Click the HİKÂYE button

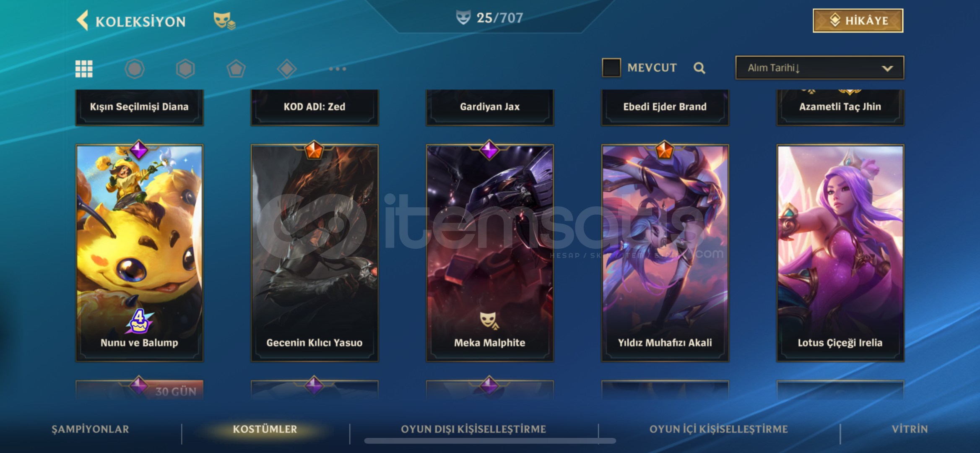click(x=858, y=21)
